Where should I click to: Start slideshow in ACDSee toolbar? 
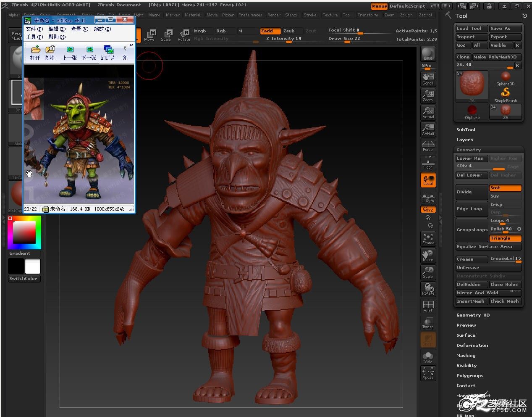click(x=108, y=53)
